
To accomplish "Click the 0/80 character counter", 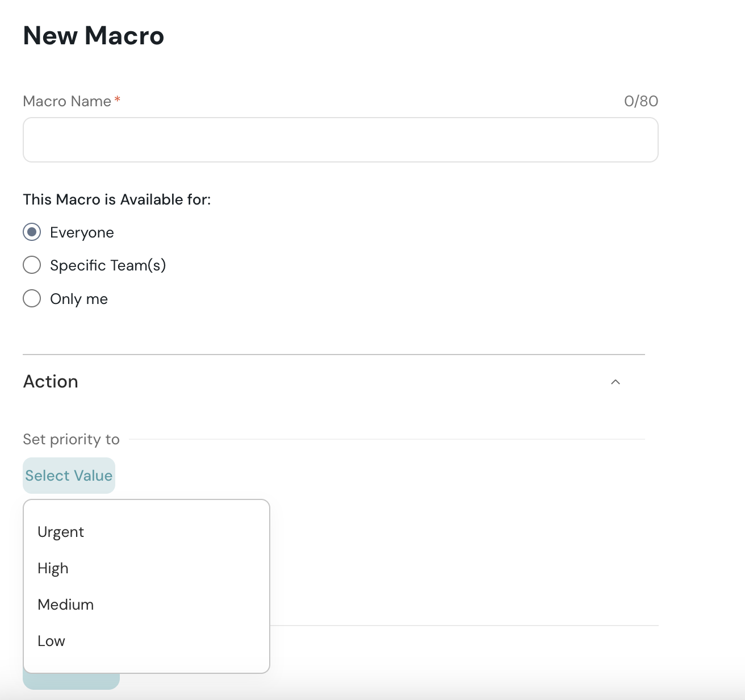I will pos(641,101).
